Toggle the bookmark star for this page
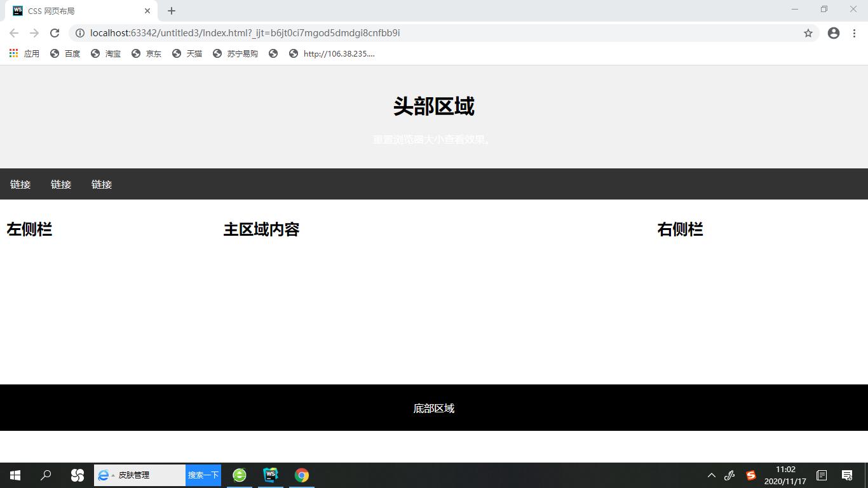This screenshot has height=488, width=868. click(808, 33)
